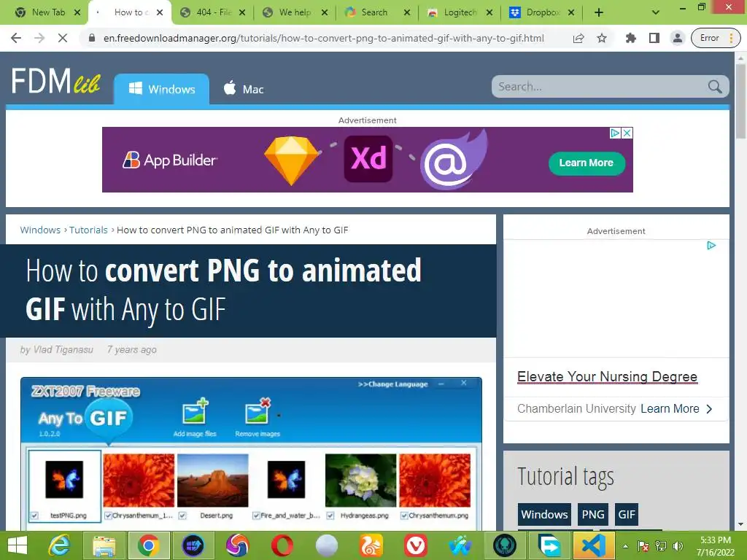Click Chamberlain University Learn More

676,408
